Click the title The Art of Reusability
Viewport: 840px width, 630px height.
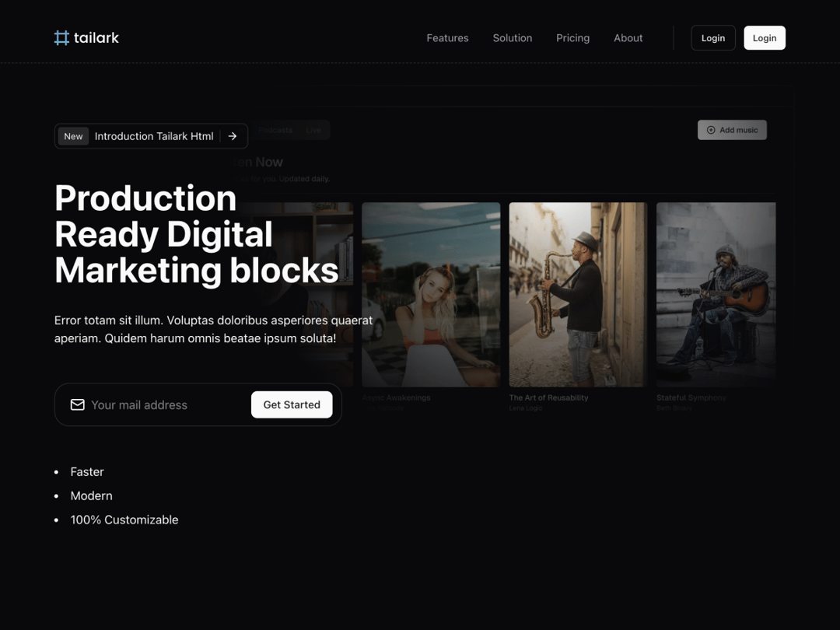(548, 397)
